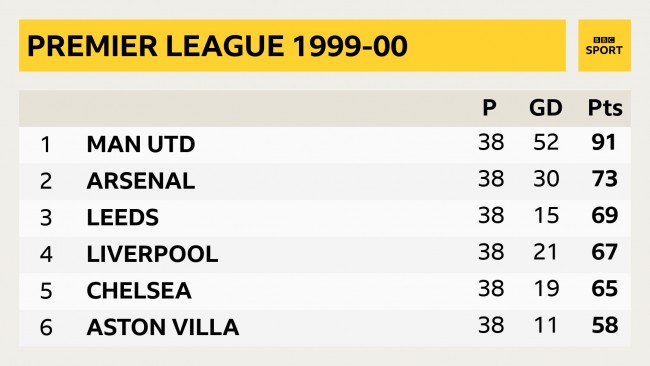Click Arsenal's 73 points value
Screen dimensions: 650x366
click(x=604, y=179)
